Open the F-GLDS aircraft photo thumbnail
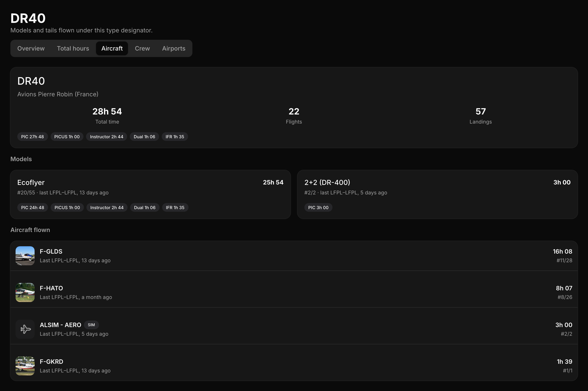588x391 pixels. [x=25, y=256]
